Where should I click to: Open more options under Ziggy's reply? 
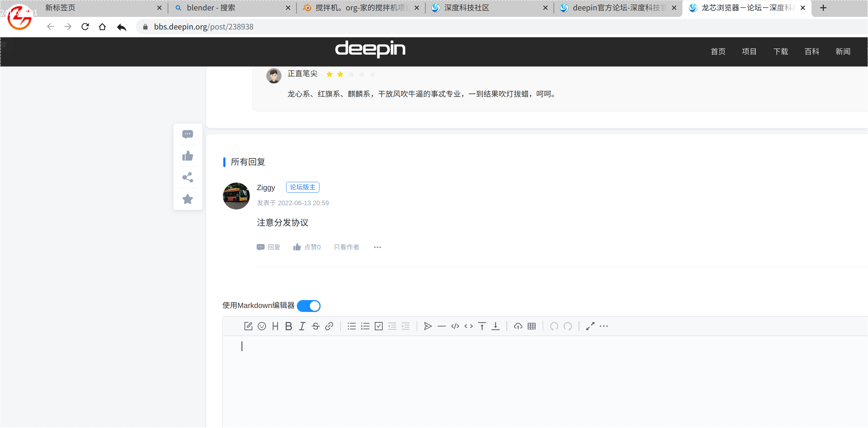(x=377, y=247)
